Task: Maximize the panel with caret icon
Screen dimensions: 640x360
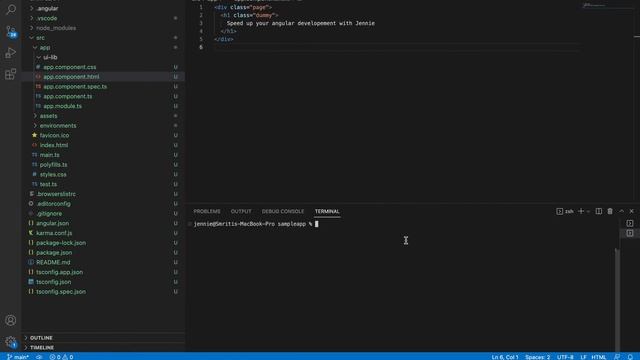Action: 621,211
